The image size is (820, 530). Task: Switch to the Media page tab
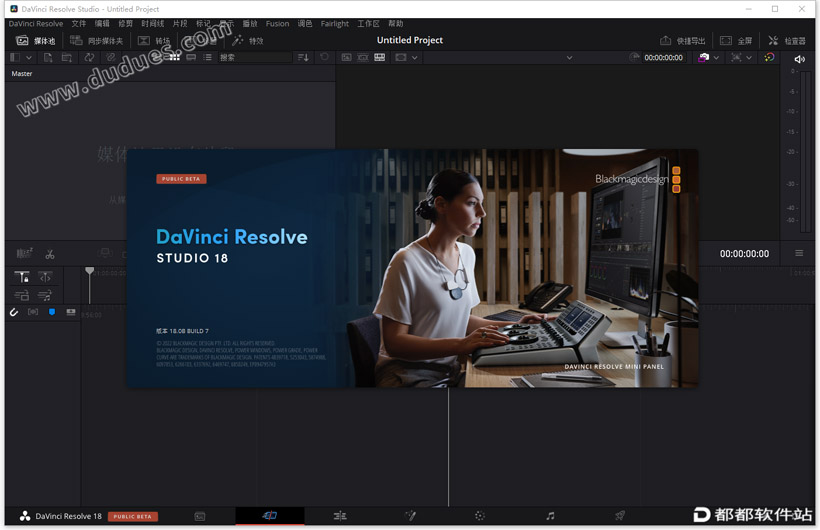(x=200, y=516)
